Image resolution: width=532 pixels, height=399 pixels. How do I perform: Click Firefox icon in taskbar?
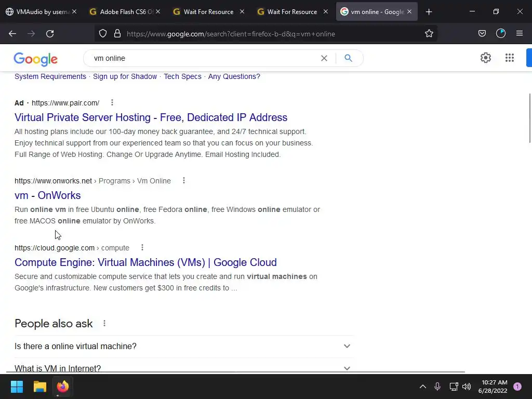coord(62,387)
